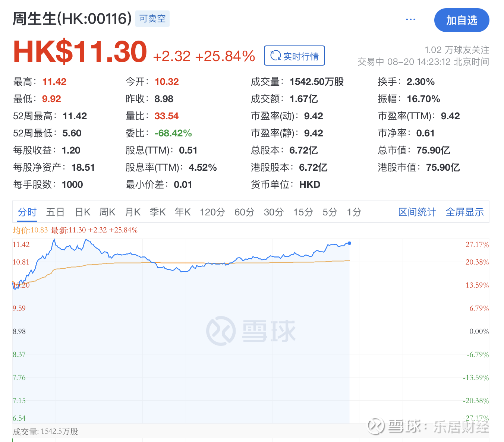
Task: Select the 1分 chart tab
Action: click(x=354, y=212)
